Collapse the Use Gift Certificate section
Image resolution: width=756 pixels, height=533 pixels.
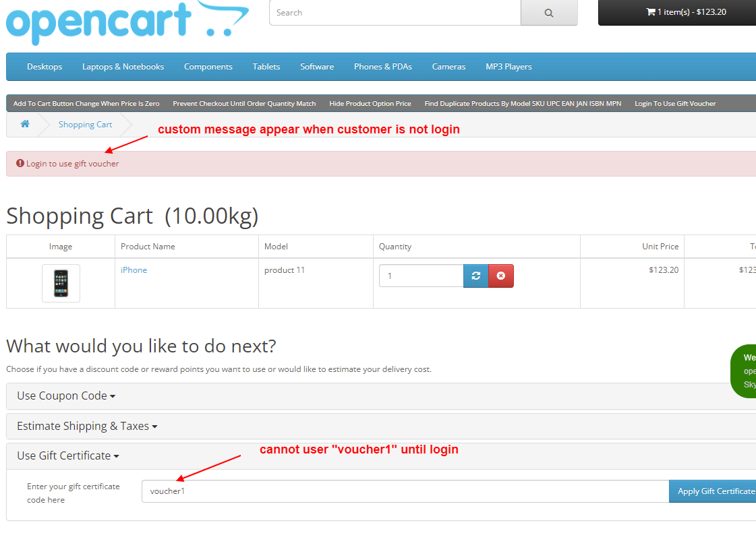click(x=67, y=456)
